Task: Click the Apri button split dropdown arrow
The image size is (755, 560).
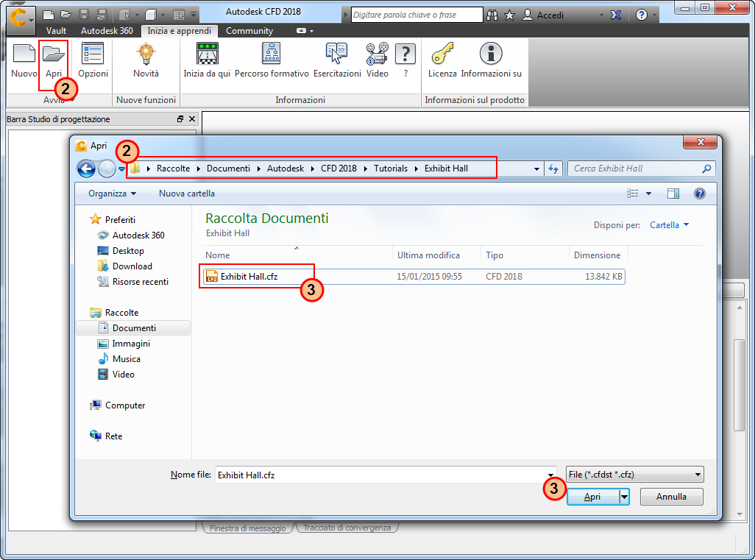Action: (x=624, y=497)
